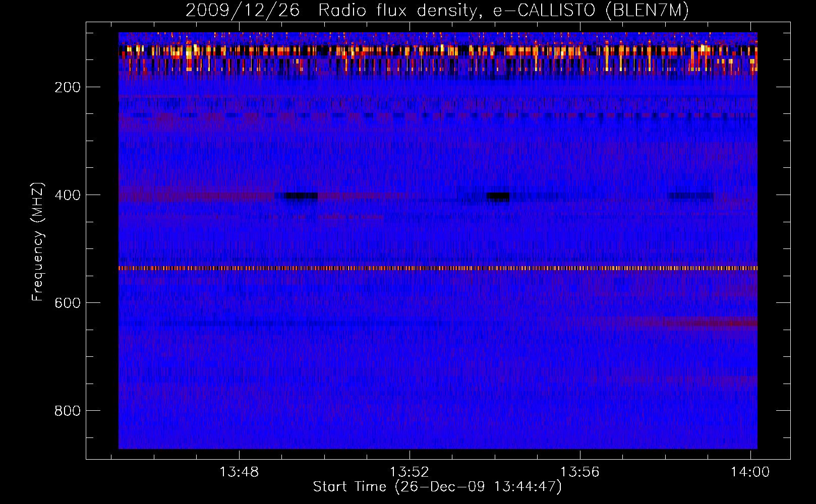816x504 pixels.
Task: Click the 13:56 time tick label
Action: pos(580,472)
